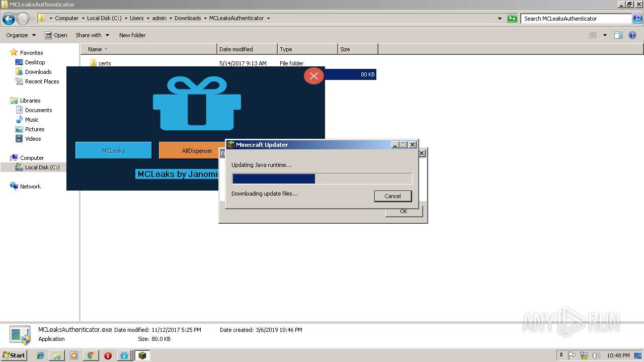The width and height of the screenshot is (644, 362).
Task: Click the 80 KB size cell
Action: 368,74
